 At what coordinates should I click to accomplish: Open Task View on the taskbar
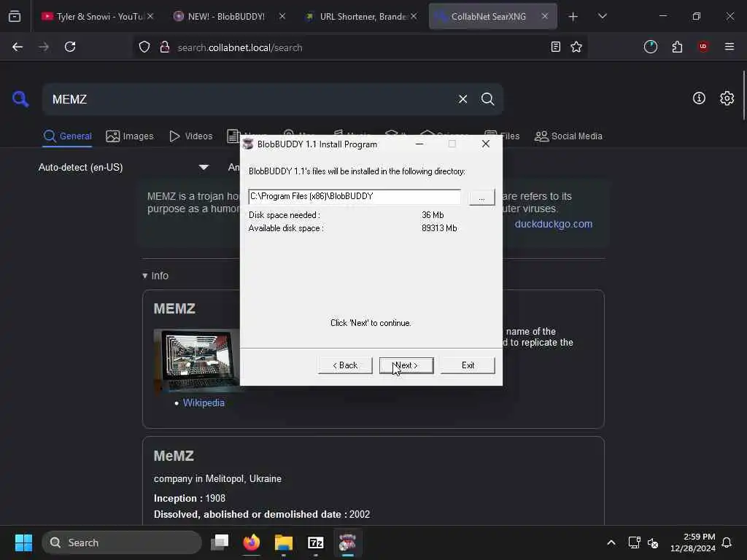click(220, 542)
